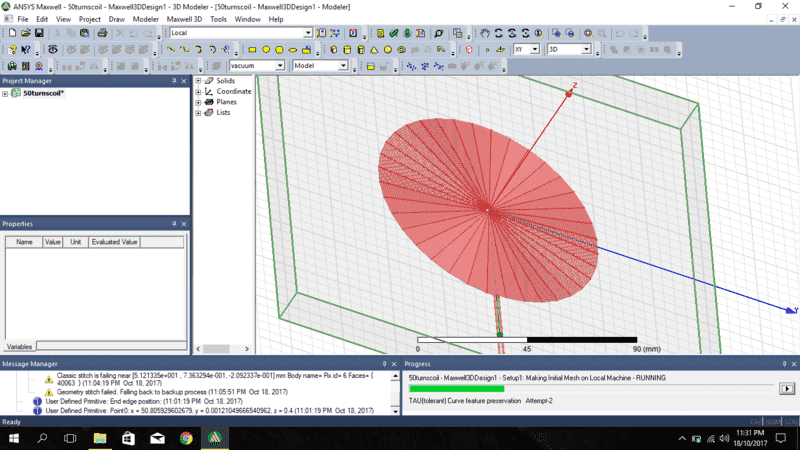Open the Maxwell 3D menu
This screenshot has height=450, width=800.
click(x=185, y=19)
